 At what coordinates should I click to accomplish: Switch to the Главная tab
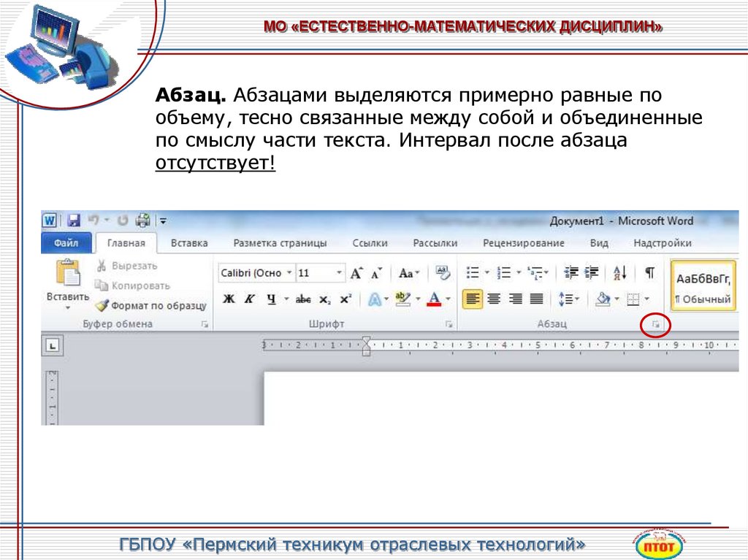126,243
